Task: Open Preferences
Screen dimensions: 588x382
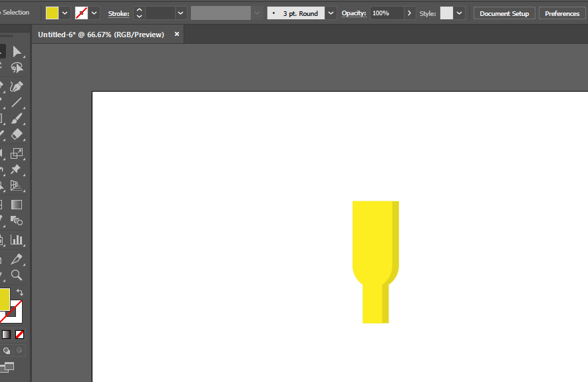Action: point(562,13)
